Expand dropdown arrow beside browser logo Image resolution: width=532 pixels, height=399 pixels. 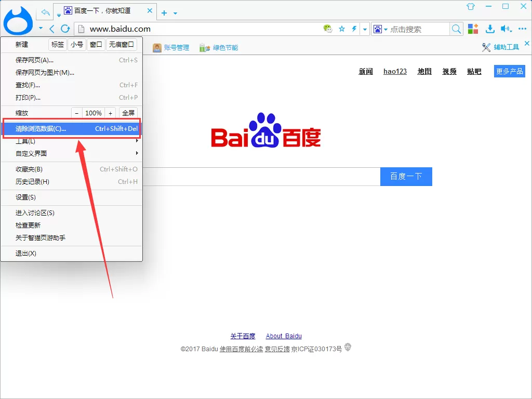tap(41, 28)
